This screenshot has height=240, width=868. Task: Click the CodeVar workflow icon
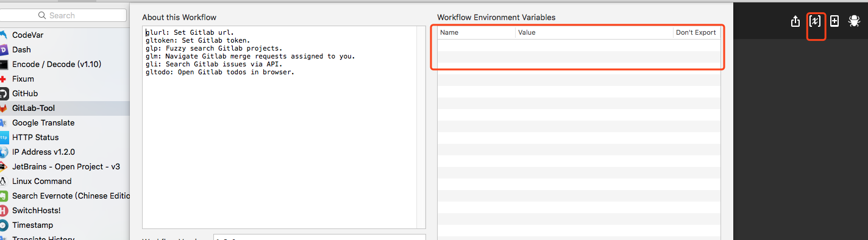[3, 35]
